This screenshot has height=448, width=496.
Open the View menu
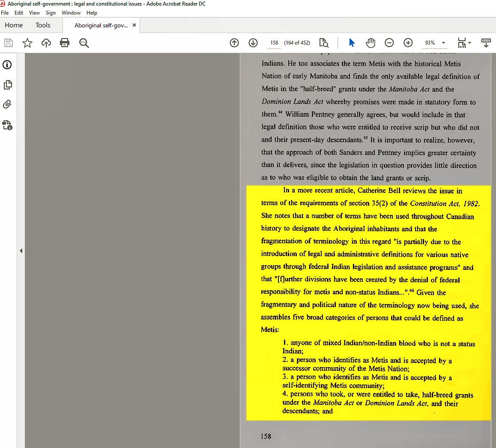coord(34,13)
